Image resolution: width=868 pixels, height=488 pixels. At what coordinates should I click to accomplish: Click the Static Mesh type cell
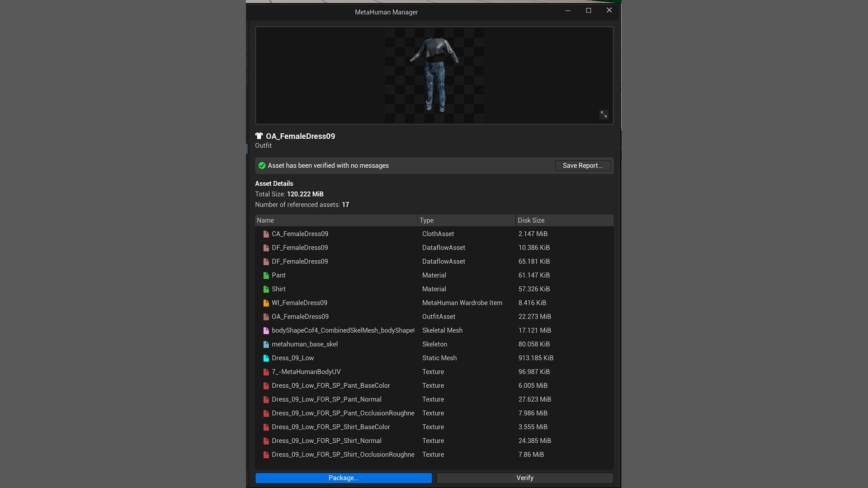click(x=439, y=358)
